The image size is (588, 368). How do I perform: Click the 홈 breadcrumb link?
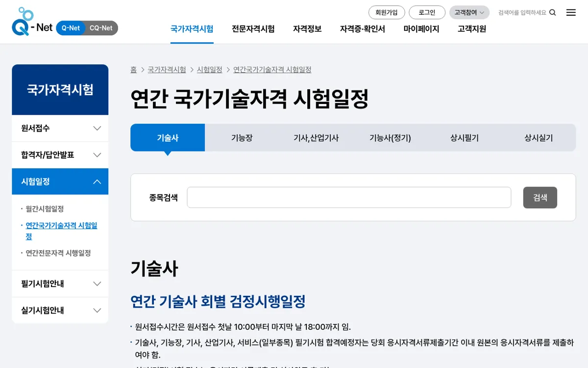(x=133, y=70)
